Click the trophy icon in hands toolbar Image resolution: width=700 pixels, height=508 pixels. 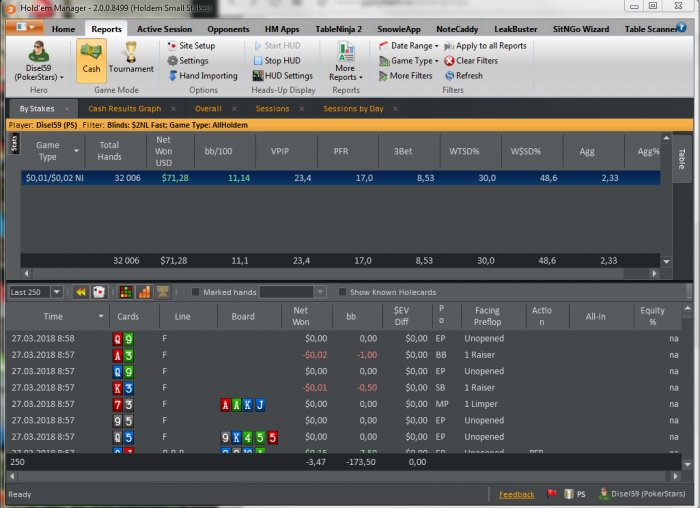point(162,292)
